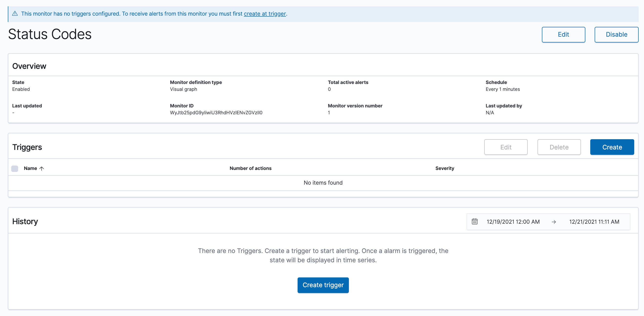Edit the Status Codes monitor
The width and height of the screenshot is (644, 316).
563,34
